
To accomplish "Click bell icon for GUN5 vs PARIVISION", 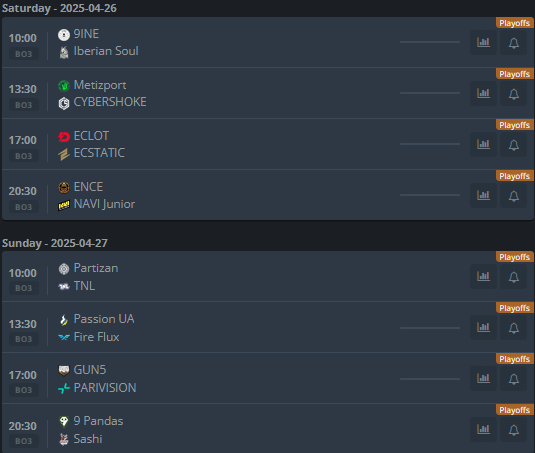I will click(514, 378).
